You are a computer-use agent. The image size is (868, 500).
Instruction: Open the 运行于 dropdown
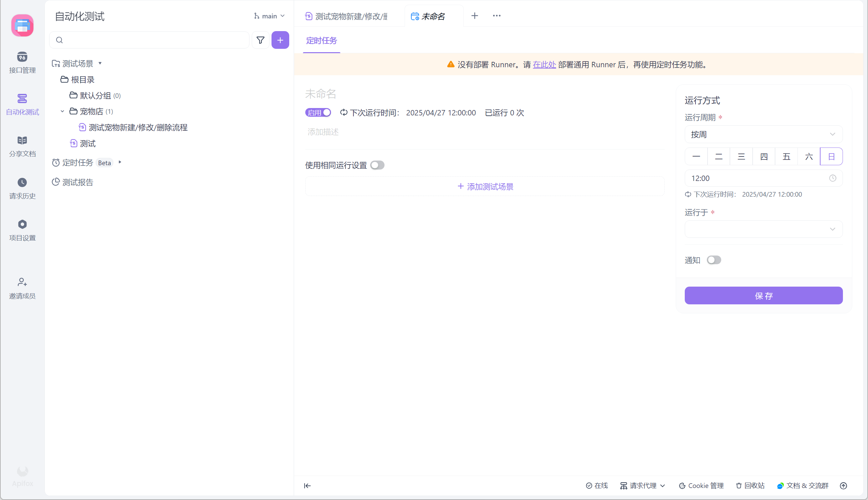click(763, 229)
